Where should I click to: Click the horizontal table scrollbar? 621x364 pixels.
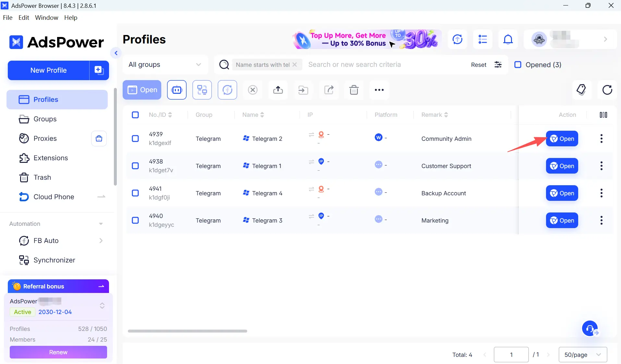click(188, 331)
